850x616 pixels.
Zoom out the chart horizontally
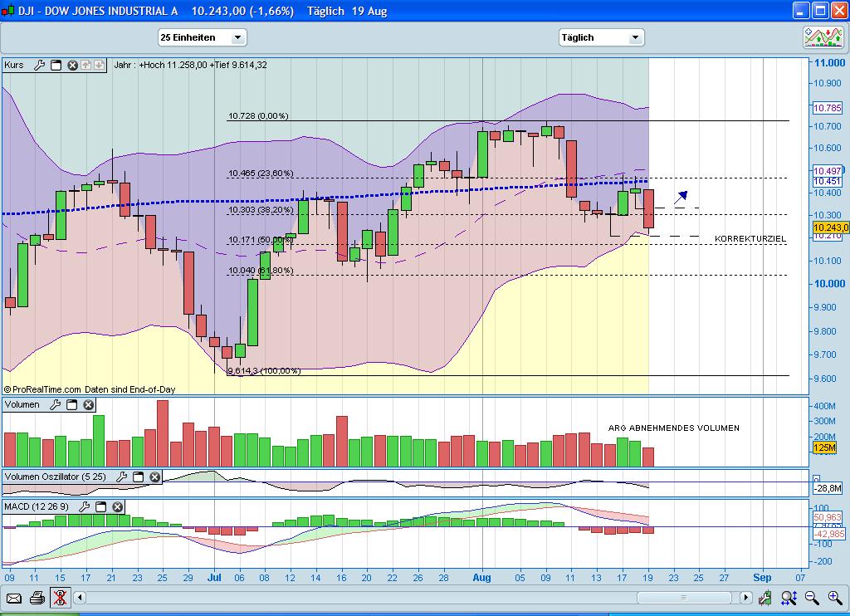pyautogui.click(x=812, y=598)
